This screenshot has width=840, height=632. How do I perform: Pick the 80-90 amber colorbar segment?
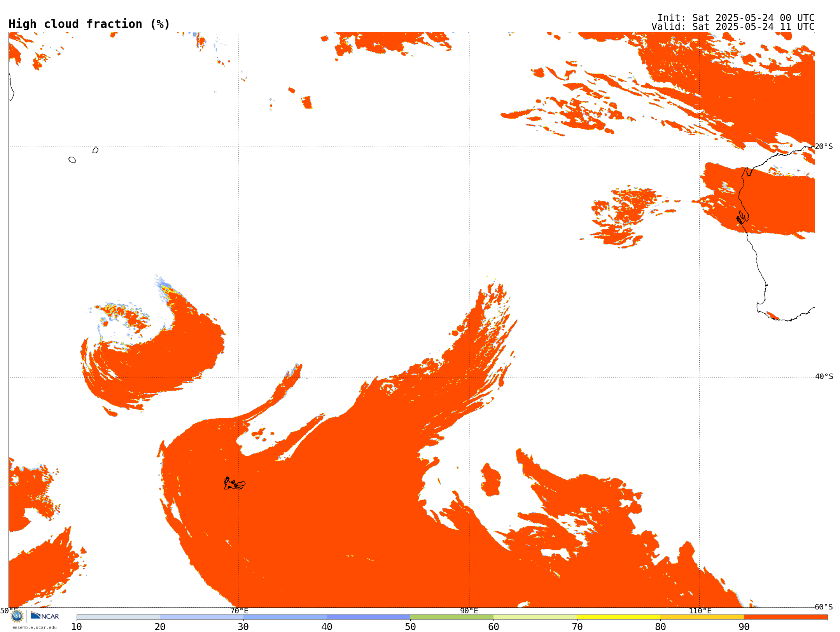coord(702,617)
